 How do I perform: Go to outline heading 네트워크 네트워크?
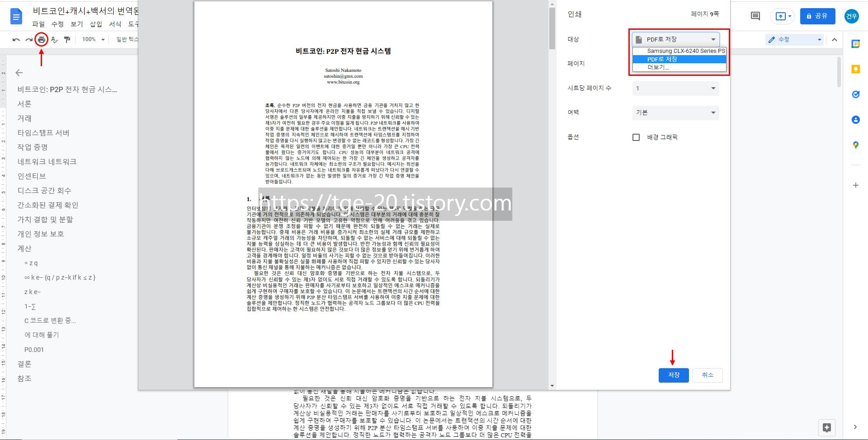[47, 162]
